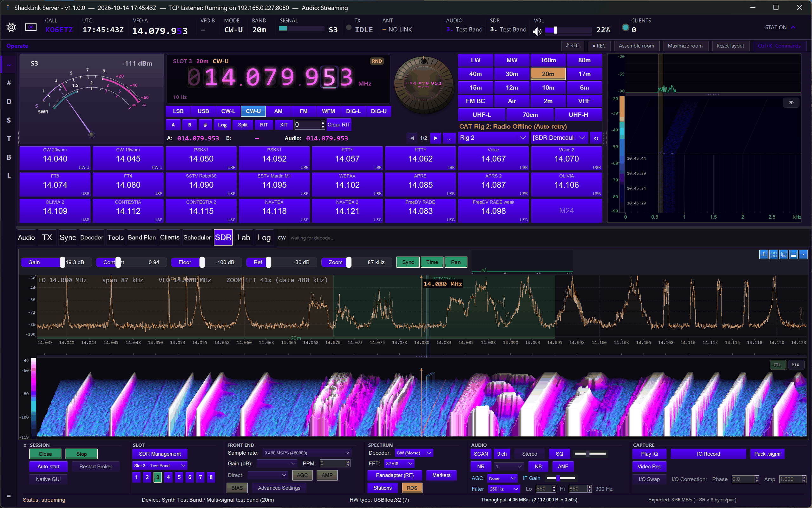
Task: Toggle the BIAS button
Action: [237, 488]
